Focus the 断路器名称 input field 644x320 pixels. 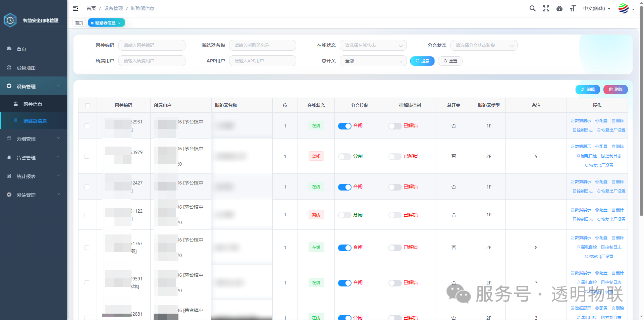coord(262,45)
